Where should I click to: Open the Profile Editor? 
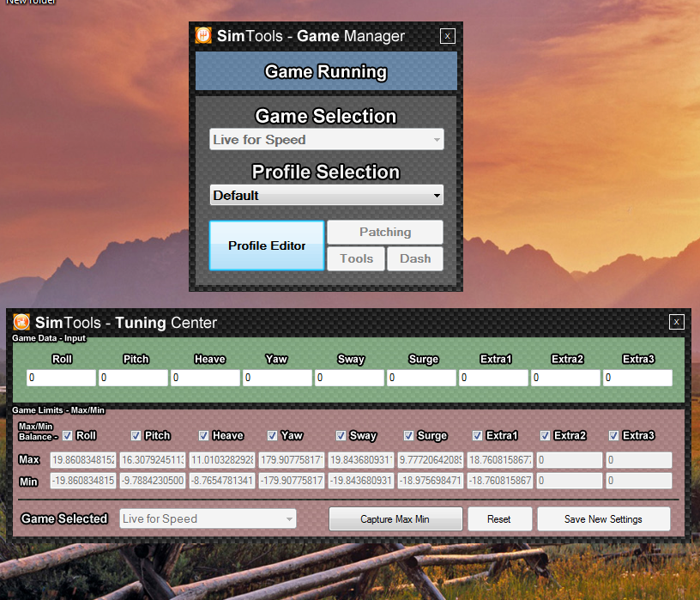tap(267, 245)
